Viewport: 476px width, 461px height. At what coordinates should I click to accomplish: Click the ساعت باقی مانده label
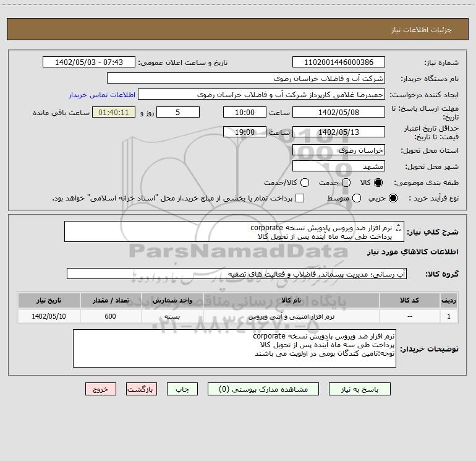[61, 113]
